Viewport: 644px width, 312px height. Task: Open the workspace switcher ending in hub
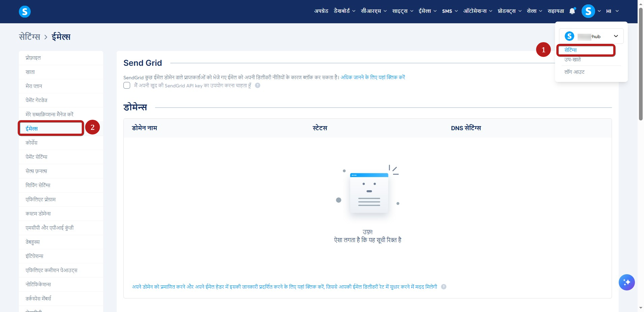point(591,36)
